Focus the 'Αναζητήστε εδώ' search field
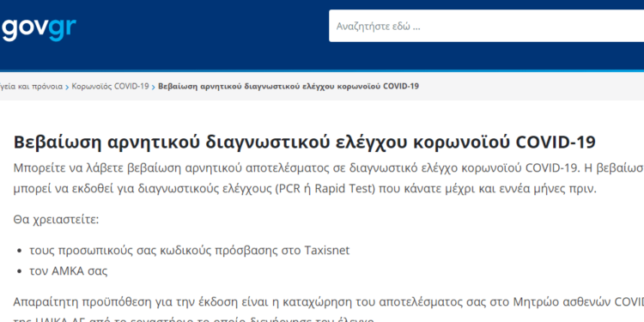Viewport: 644px width, 322px height. tap(486, 26)
